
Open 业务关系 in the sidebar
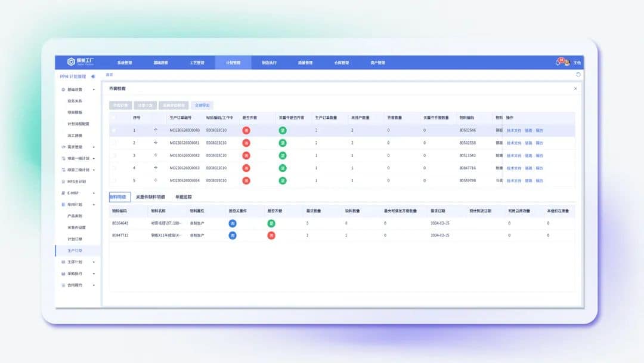75,101
